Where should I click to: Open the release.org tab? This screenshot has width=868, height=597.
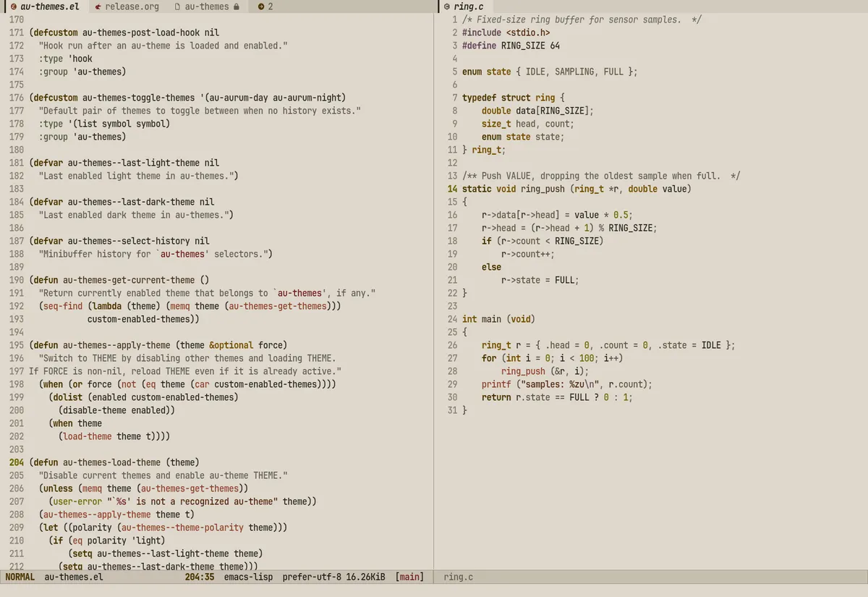point(127,7)
